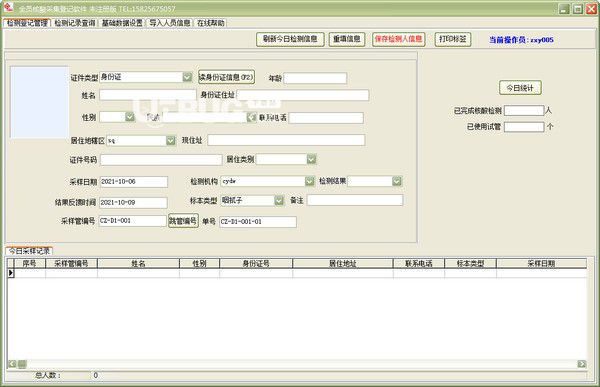Click the 序号 column header

pyautogui.click(x=30, y=263)
